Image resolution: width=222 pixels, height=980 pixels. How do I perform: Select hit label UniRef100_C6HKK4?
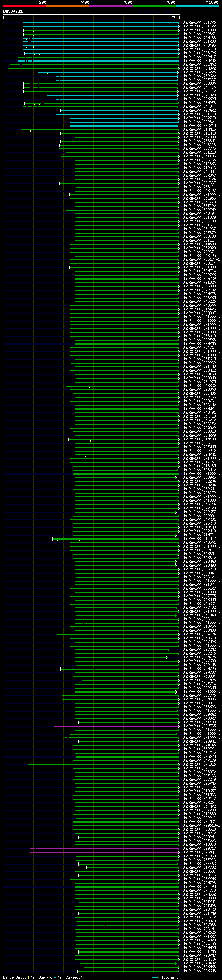point(199,959)
